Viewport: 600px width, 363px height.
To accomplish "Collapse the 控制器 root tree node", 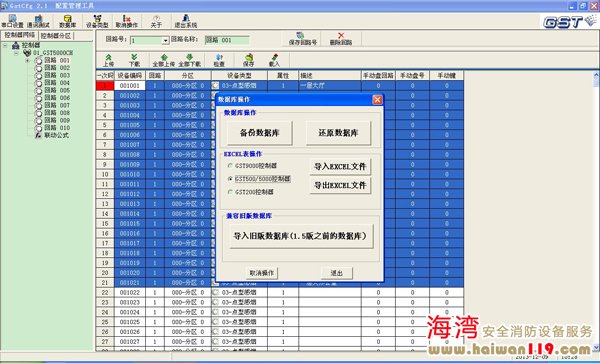I will [5, 46].
